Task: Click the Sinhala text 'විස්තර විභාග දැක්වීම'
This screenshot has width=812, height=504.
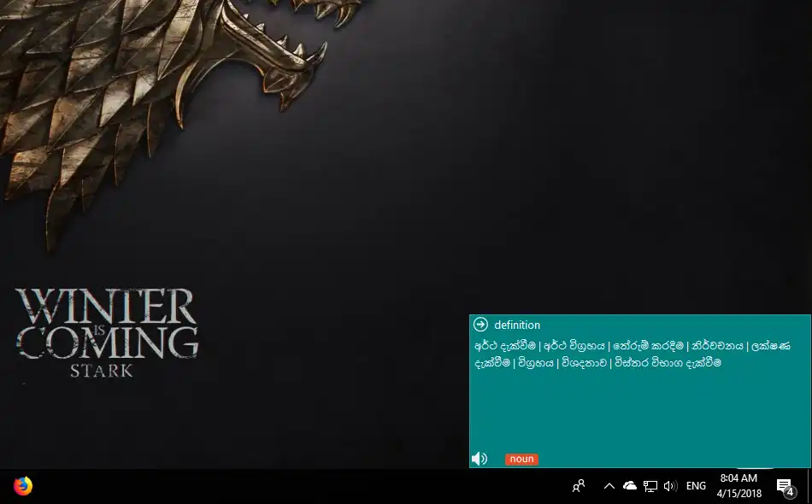Action: 668,363
